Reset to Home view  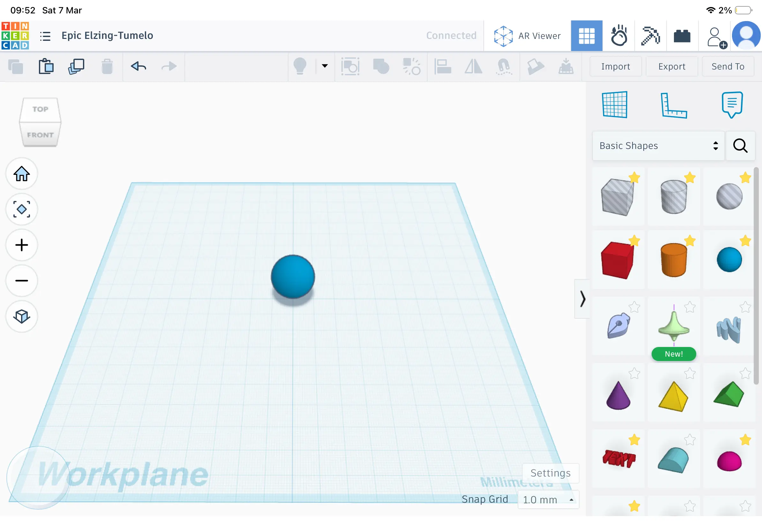coord(22,174)
